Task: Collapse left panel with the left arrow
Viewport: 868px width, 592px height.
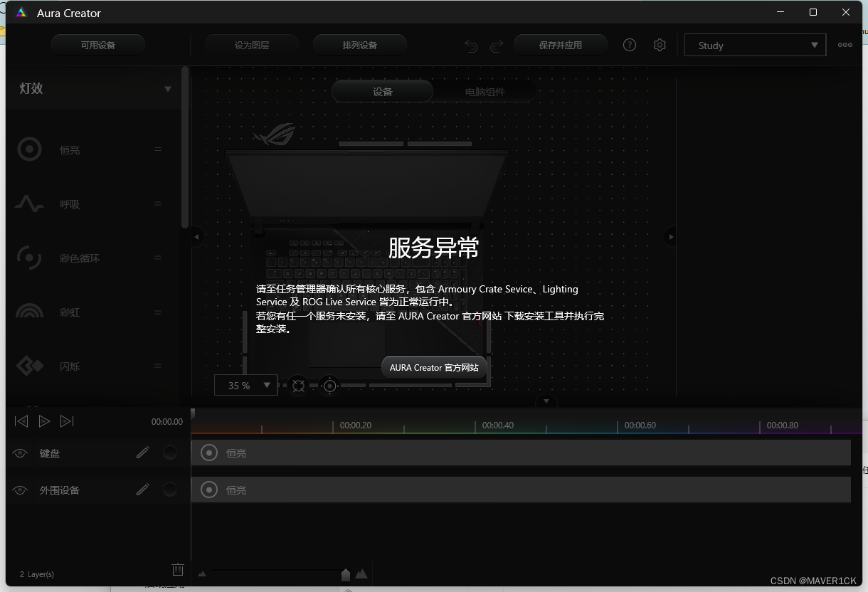Action: pyautogui.click(x=197, y=237)
